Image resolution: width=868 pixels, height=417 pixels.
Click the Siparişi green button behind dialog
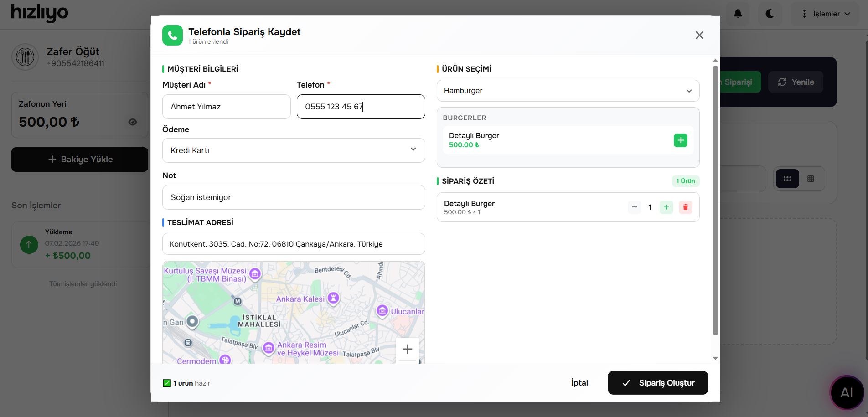tap(740, 82)
